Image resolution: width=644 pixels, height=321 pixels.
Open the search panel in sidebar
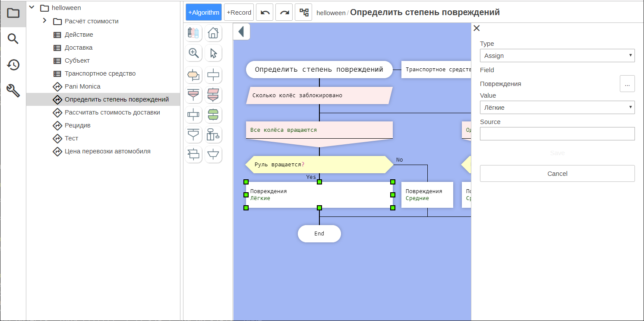click(x=13, y=39)
